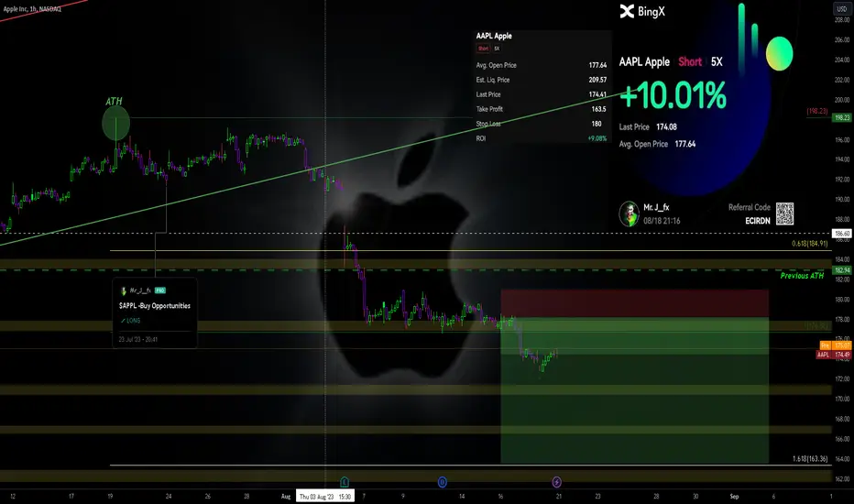Click the referral code ECIRDN

click(758, 221)
